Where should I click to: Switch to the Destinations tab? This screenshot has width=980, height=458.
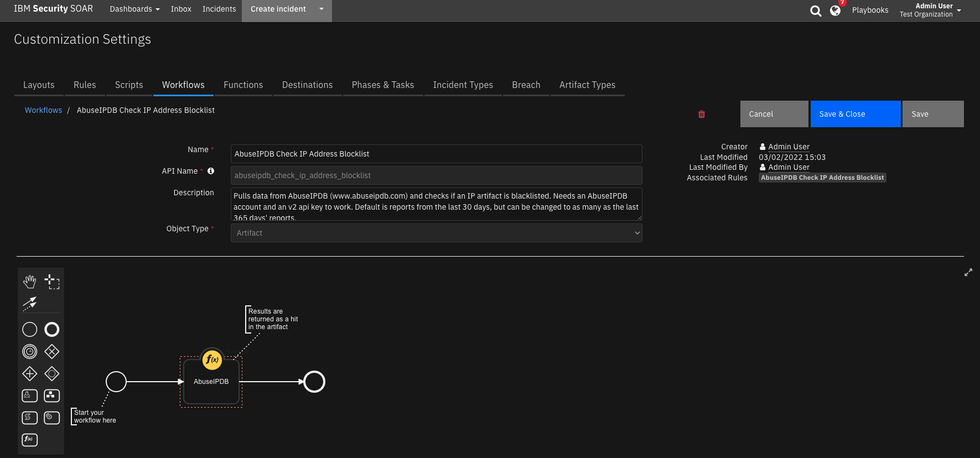pos(308,85)
